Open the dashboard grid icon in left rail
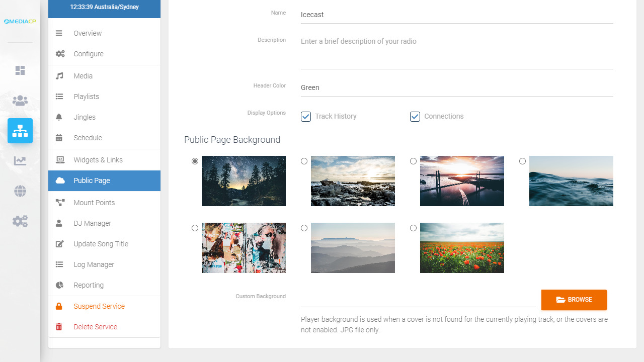Image resolution: width=644 pixels, height=362 pixels. 20,70
